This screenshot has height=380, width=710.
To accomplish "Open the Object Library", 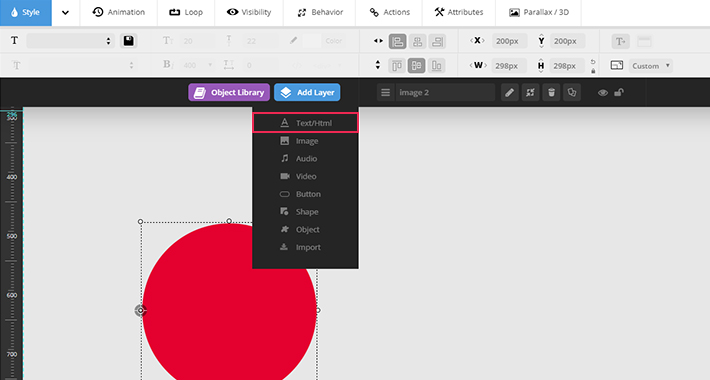I will pyautogui.click(x=229, y=92).
